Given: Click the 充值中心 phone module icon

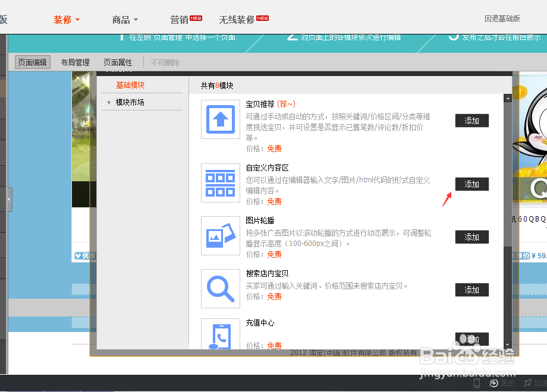Looking at the screenshot, I should [x=221, y=334].
